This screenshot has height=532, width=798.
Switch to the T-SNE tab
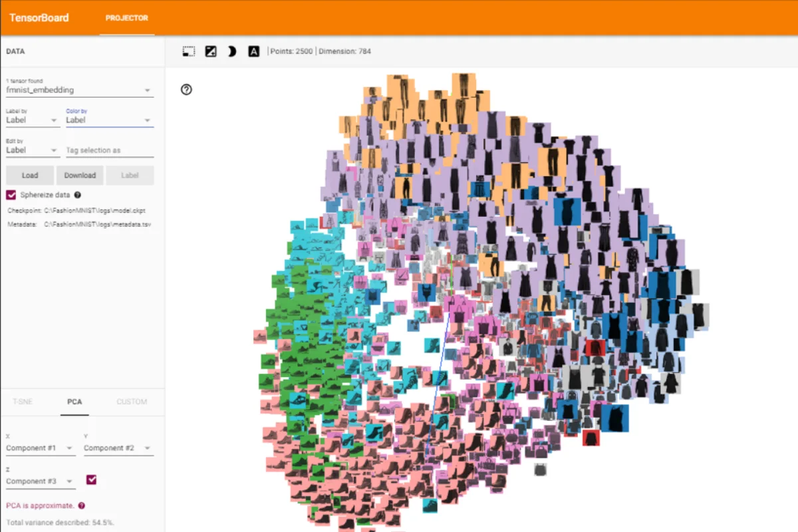(x=23, y=402)
